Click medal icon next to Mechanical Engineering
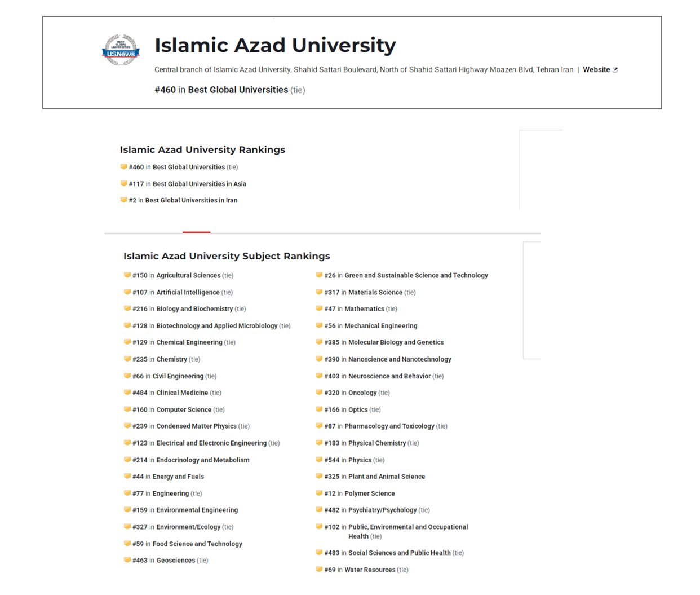 [319, 325]
